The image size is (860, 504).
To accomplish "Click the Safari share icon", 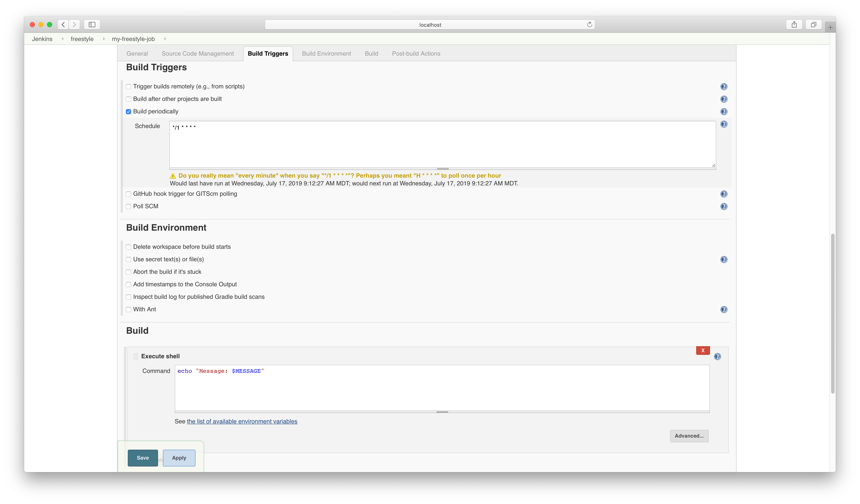I will click(794, 25).
